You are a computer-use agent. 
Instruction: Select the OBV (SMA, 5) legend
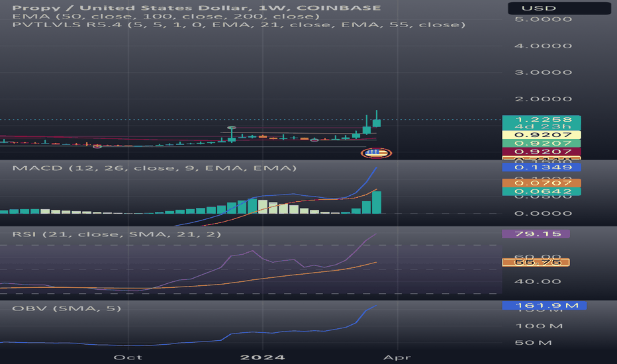click(66, 308)
